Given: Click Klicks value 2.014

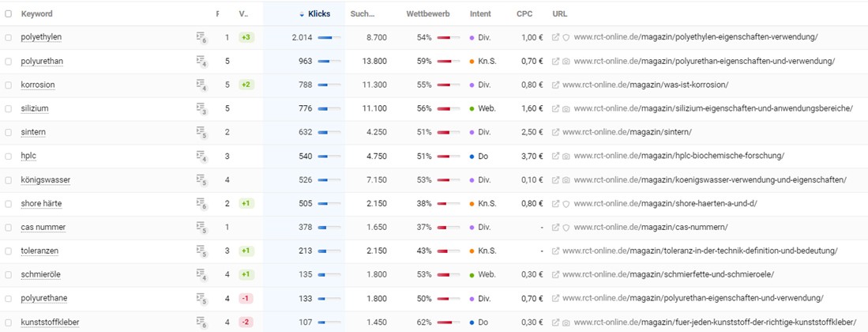Looking at the screenshot, I should [x=302, y=37].
